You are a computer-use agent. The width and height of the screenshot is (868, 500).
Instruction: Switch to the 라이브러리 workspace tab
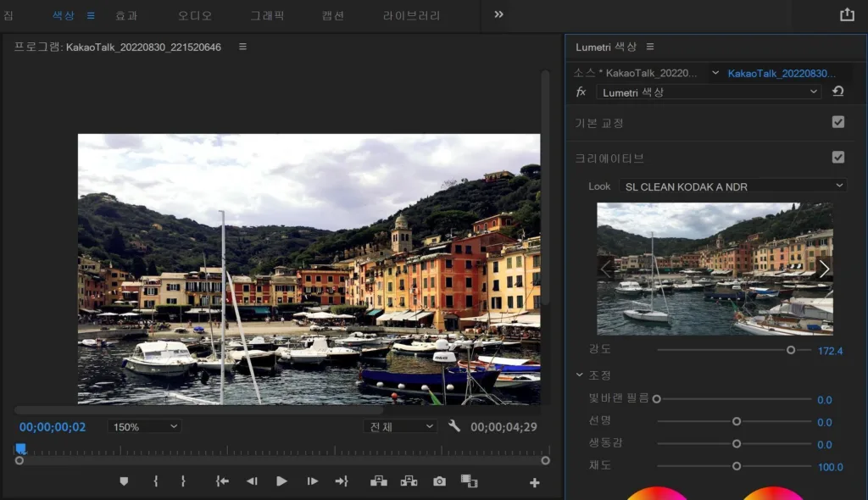point(411,15)
